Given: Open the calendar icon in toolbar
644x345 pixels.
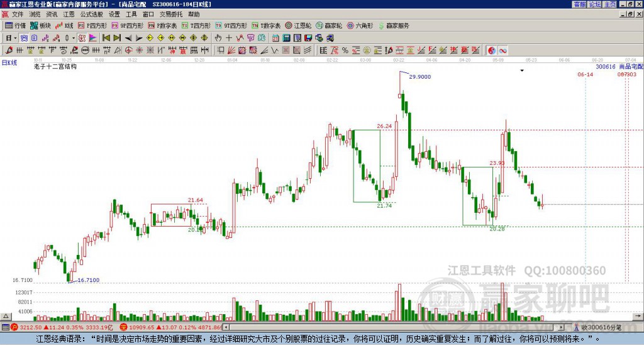Looking at the screenshot, I should [x=275, y=38].
